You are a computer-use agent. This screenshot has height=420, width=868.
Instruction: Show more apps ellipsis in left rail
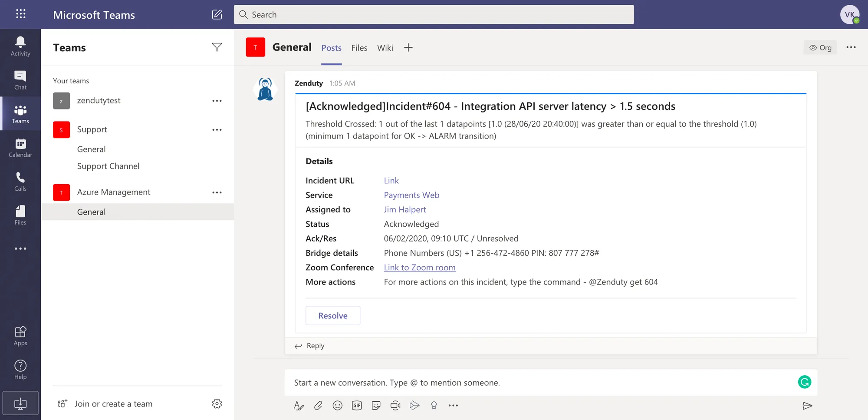[x=20, y=248]
